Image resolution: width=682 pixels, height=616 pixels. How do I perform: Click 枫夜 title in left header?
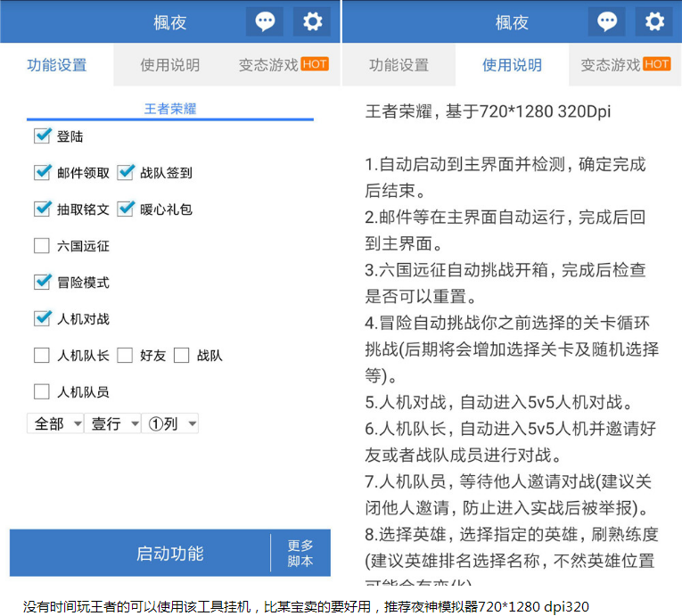click(x=170, y=22)
